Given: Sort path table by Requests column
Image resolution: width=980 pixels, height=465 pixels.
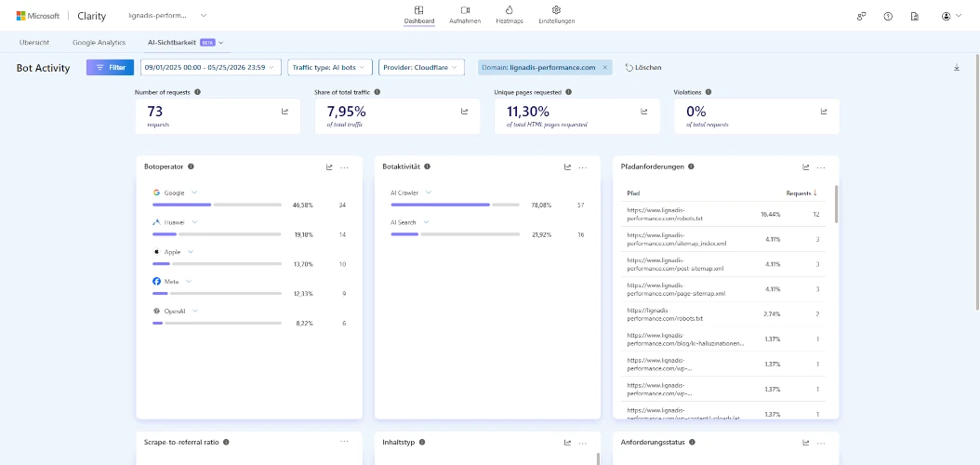Looking at the screenshot, I should (x=801, y=193).
